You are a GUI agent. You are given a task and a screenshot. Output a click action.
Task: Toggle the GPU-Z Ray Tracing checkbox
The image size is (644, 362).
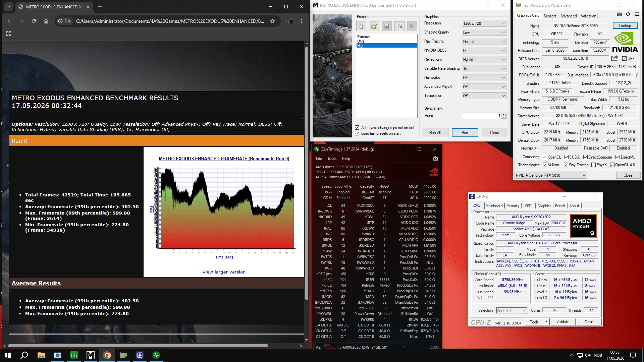click(566, 165)
